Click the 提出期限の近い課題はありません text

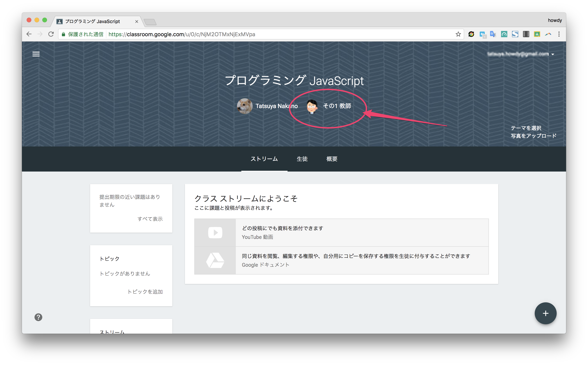click(x=130, y=201)
